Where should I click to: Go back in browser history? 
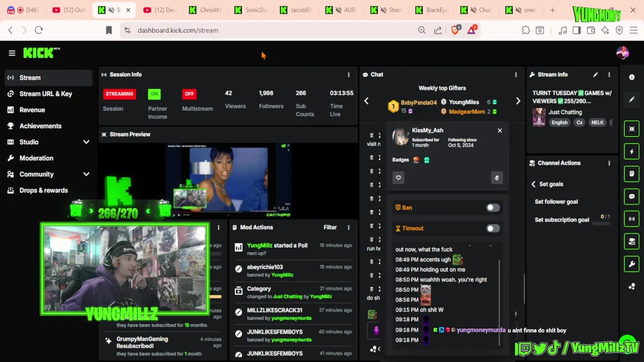point(11,30)
